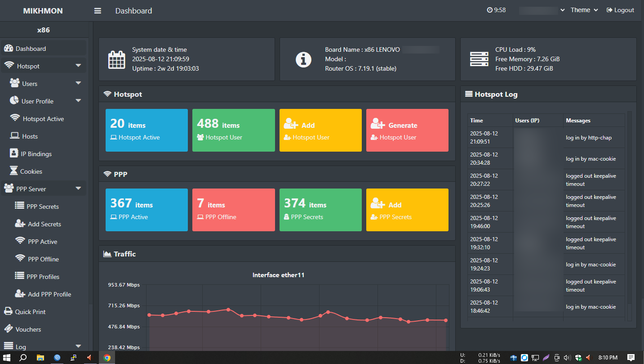644x364 pixels.
Task: Click the yellow Add Hotspot User tile
Action: 320,130
